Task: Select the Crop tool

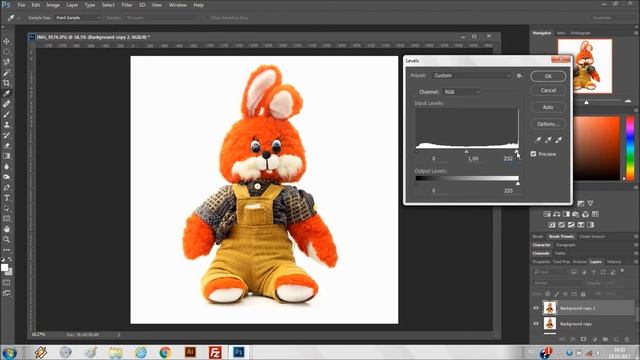Action: (x=7, y=83)
